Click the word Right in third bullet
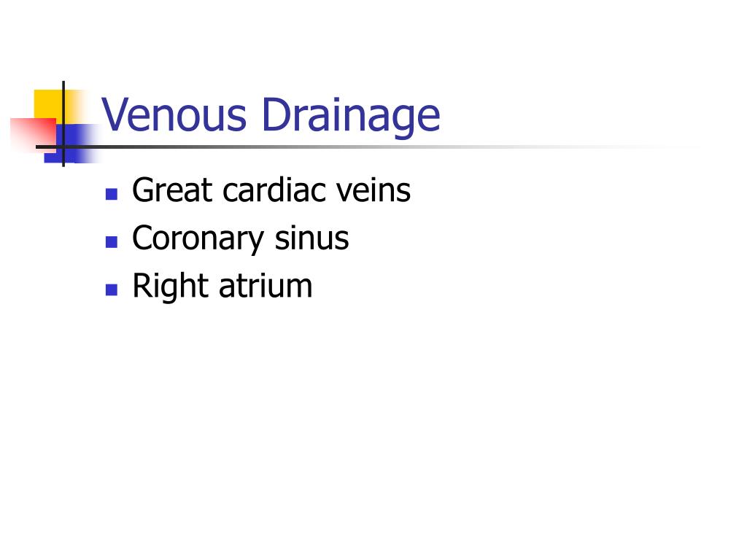Viewport: 747px width, 560px height. click(170, 287)
